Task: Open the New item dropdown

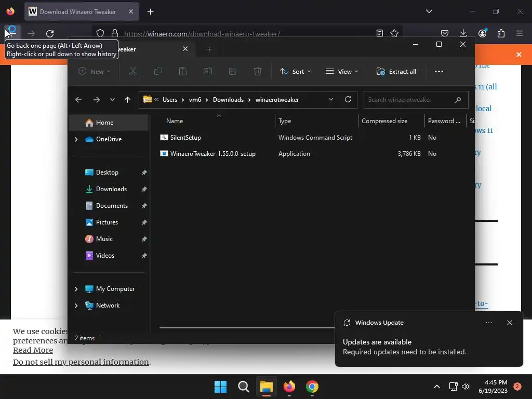Action: click(95, 72)
